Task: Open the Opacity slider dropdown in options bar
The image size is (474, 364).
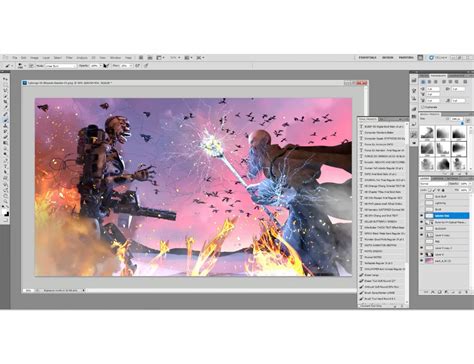Action: point(100,66)
